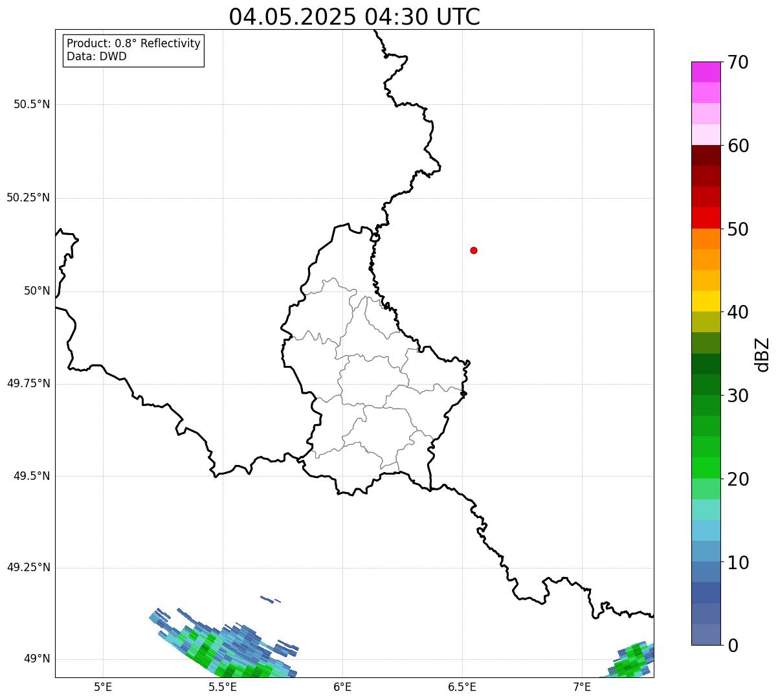Pick the magenta colorbar segment just under 70
The image size is (778, 700).
pyautogui.click(x=706, y=72)
